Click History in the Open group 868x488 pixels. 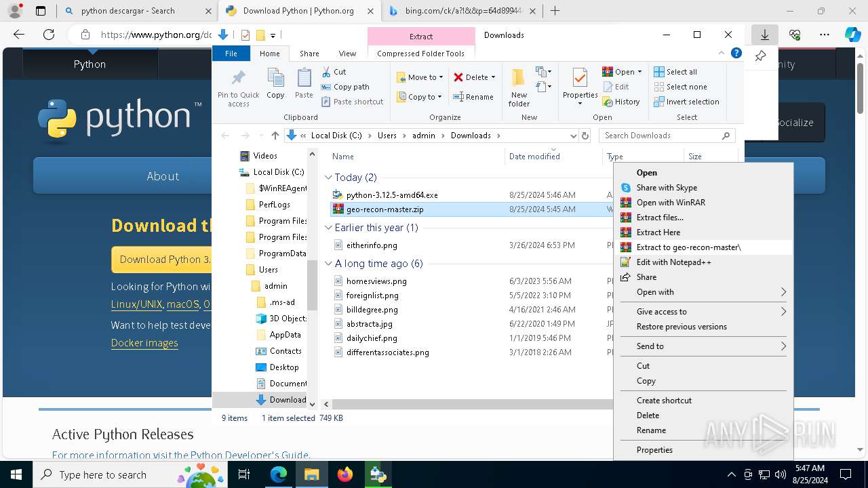(620, 102)
